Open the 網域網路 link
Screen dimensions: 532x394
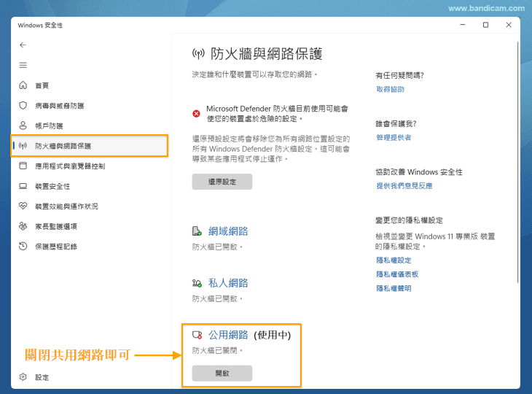tap(228, 231)
